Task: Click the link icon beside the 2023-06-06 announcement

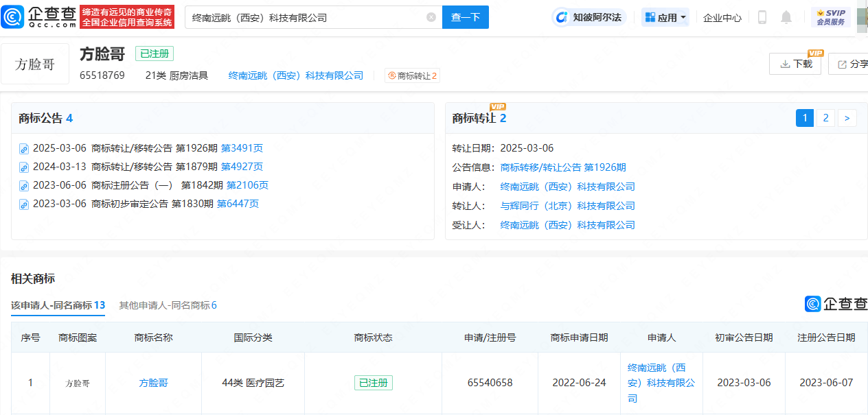Action: [24, 185]
